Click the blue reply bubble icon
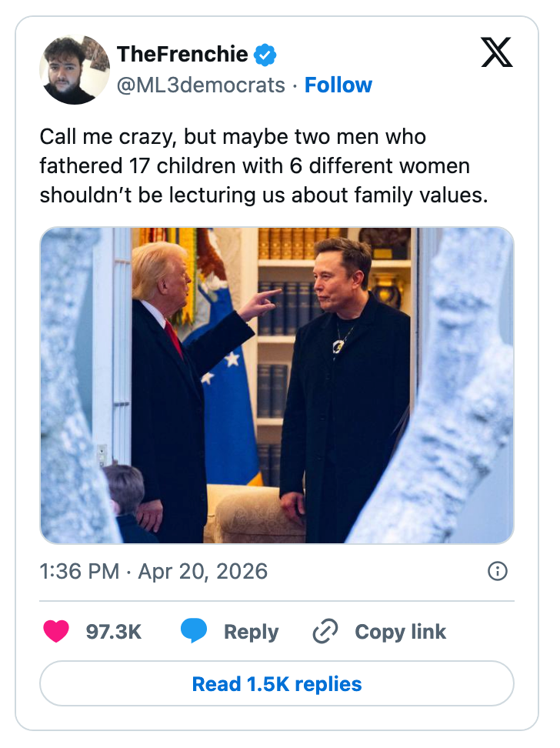 [x=194, y=632]
